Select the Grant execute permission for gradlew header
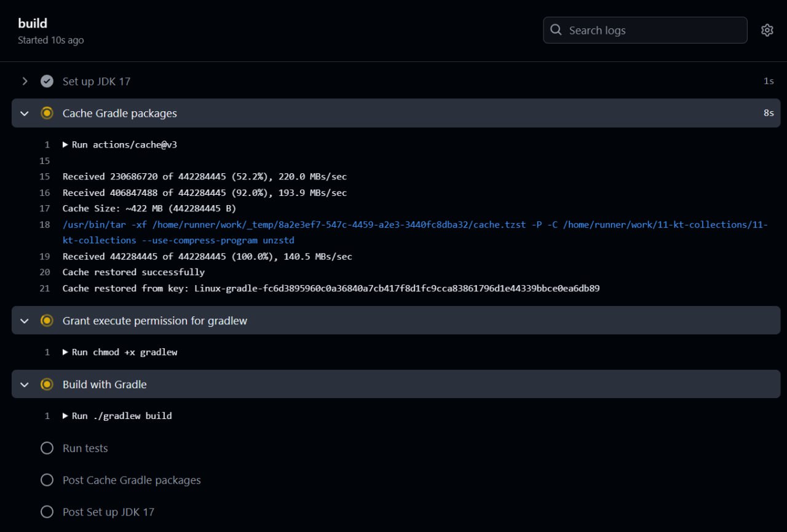The height and width of the screenshot is (532, 787). [x=396, y=321]
